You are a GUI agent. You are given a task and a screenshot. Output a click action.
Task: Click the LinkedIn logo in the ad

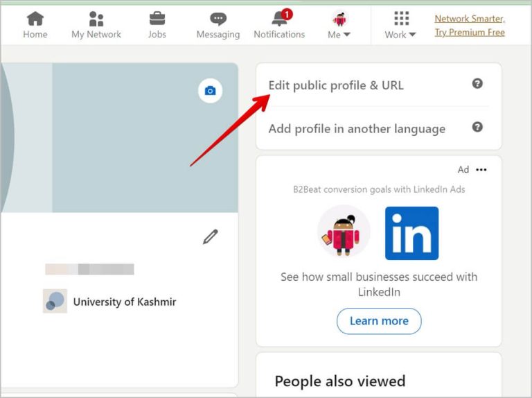pos(412,233)
